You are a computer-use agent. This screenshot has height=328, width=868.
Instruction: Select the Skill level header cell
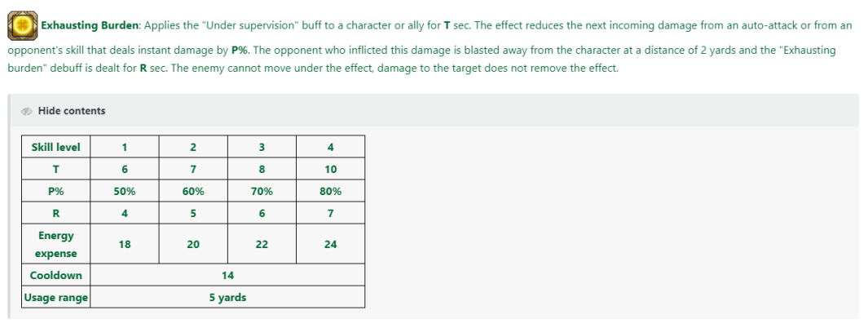tap(56, 147)
